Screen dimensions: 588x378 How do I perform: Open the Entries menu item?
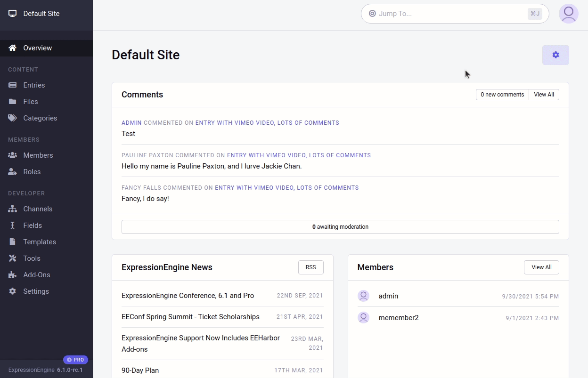tap(46, 85)
